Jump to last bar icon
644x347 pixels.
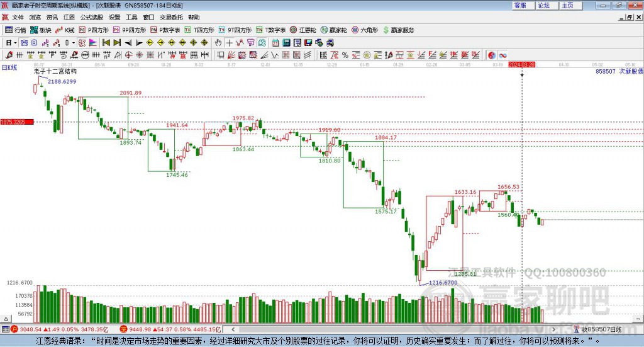(x=117, y=43)
